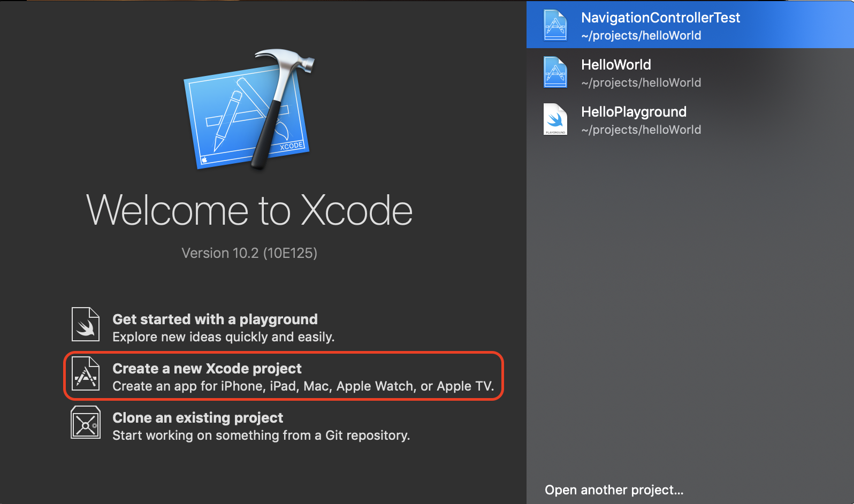854x504 pixels.
Task: Click 'Start working on something from a Git repository.'
Action: [261, 436]
